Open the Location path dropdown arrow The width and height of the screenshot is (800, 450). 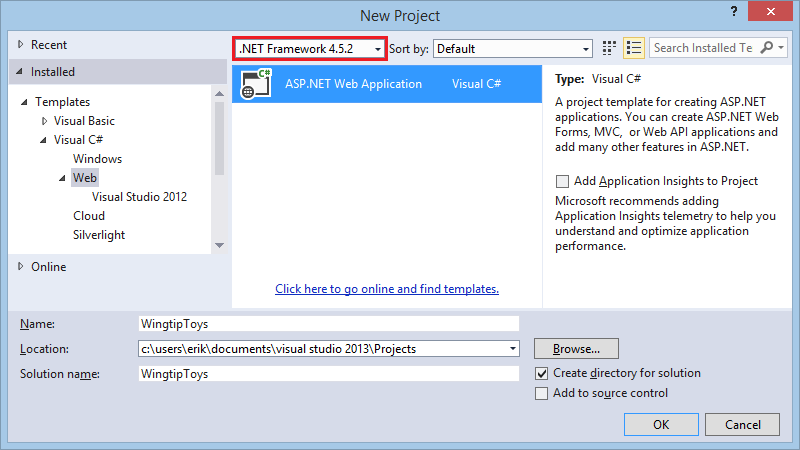[513, 349]
